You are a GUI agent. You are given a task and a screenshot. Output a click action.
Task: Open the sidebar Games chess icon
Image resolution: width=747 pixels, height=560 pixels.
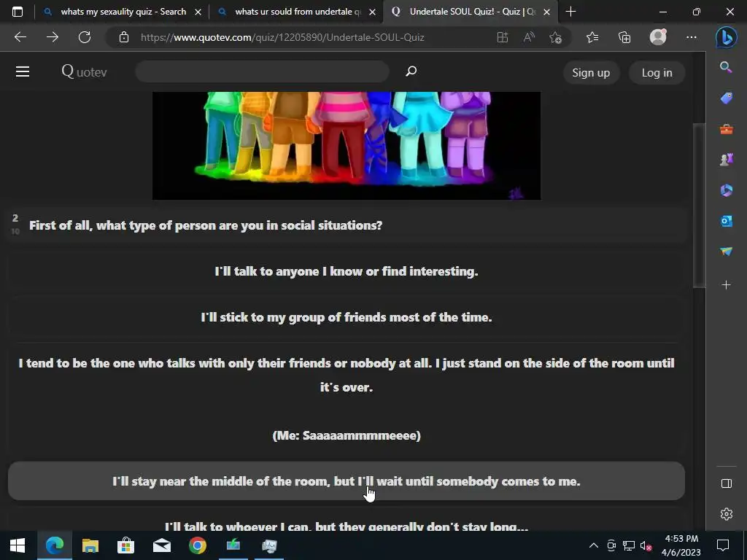point(726,160)
